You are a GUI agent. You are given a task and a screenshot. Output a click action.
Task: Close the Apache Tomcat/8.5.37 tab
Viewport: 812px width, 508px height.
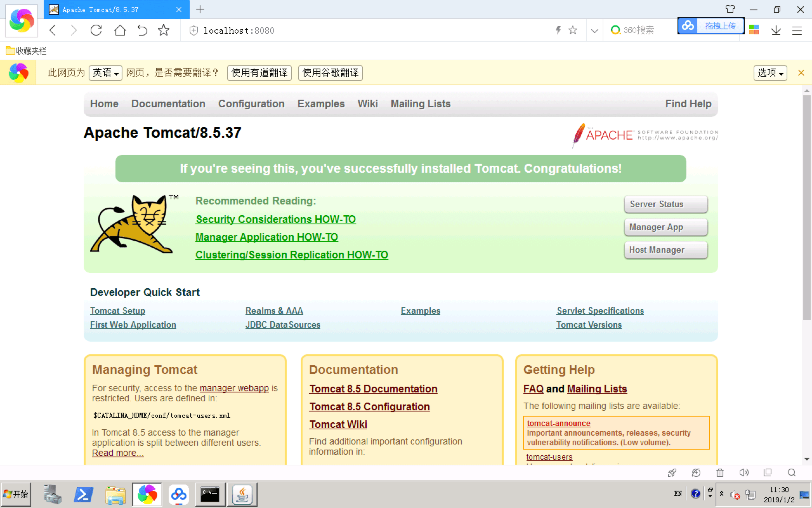(179, 10)
